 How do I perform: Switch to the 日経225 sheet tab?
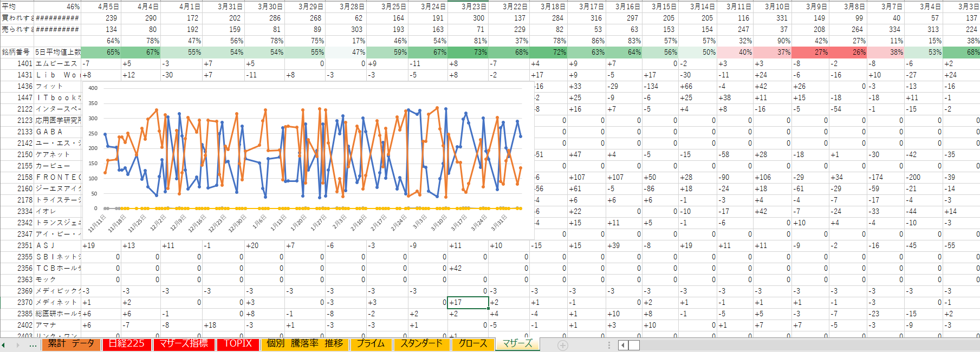127,344
